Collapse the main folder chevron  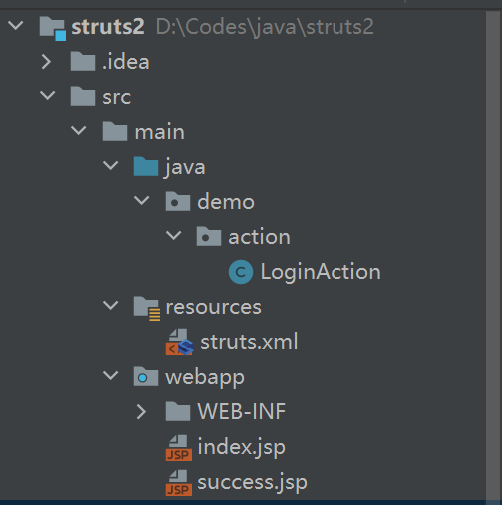click(x=79, y=130)
